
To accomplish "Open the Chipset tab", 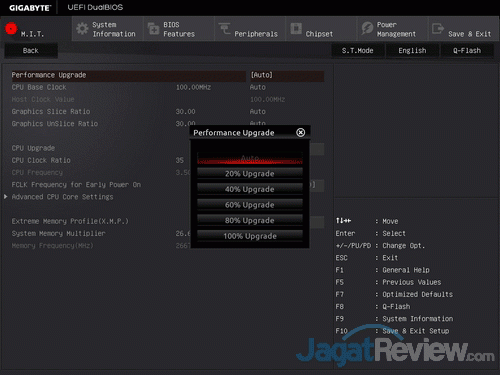I will [x=321, y=29].
